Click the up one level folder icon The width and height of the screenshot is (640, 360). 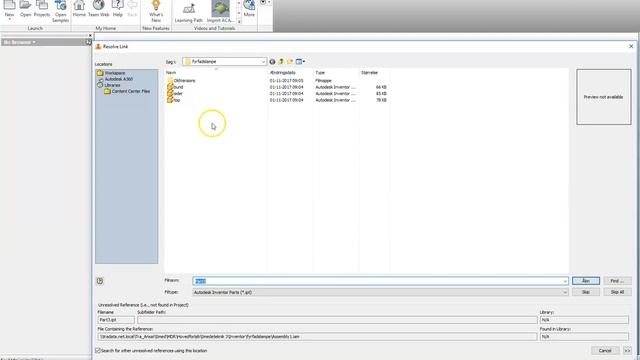tap(281, 62)
